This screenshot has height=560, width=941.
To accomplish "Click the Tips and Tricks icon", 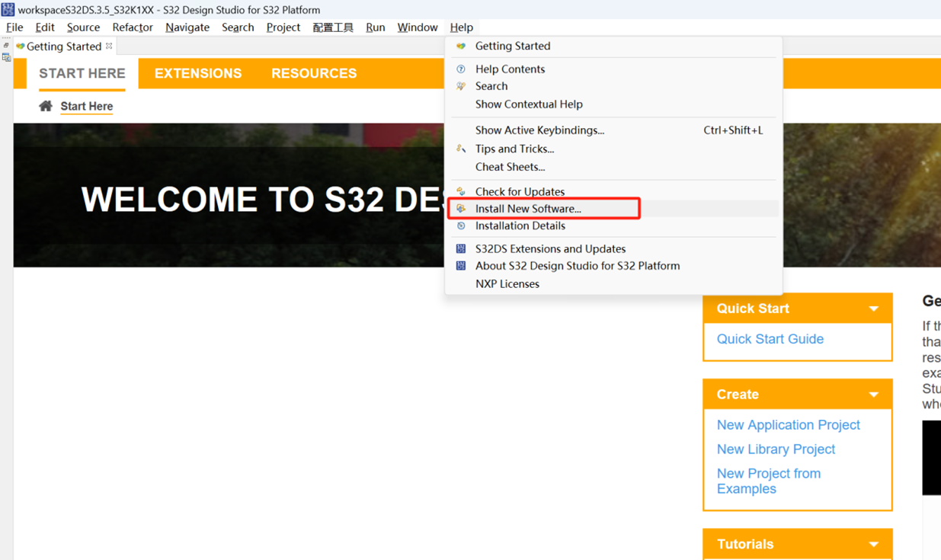I will [461, 149].
